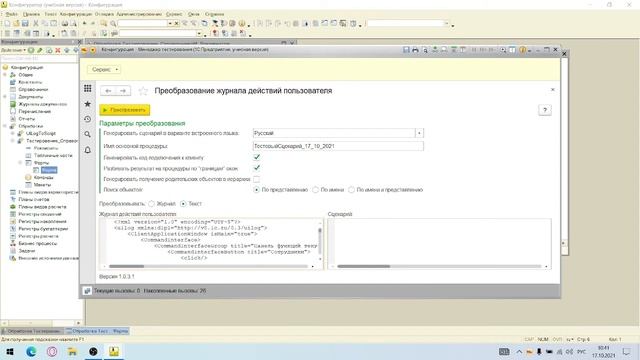Click the red delete cross in configuration panel

click(58, 50)
